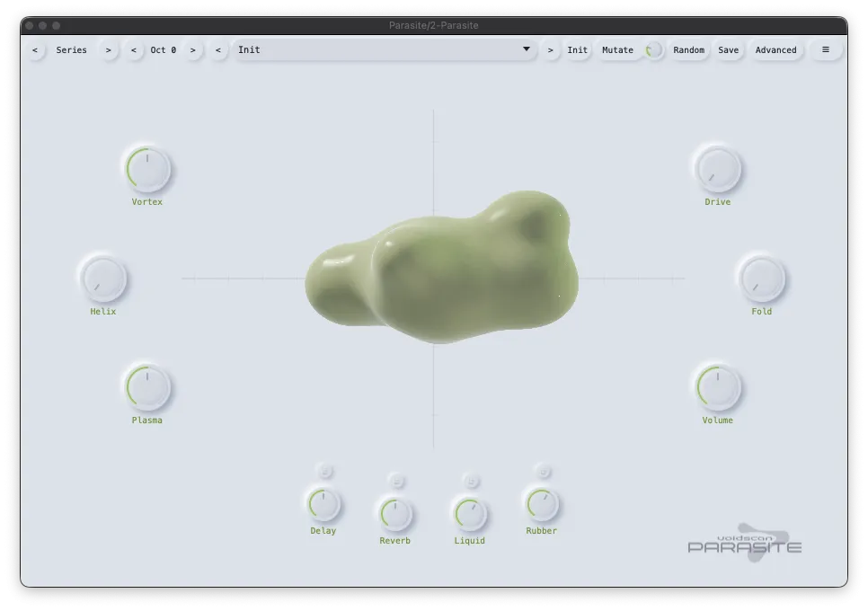Screen dimensions: 868x611
Task: Click right arrow after Series
Action: pos(109,49)
